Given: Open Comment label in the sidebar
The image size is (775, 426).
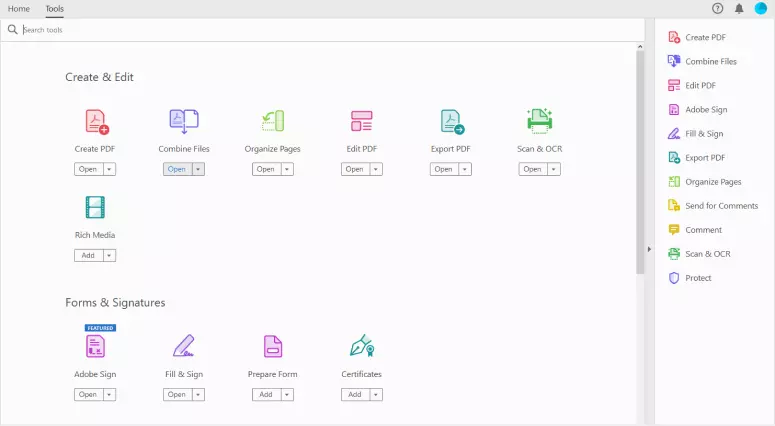Looking at the screenshot, I should [x=703, y=230].
